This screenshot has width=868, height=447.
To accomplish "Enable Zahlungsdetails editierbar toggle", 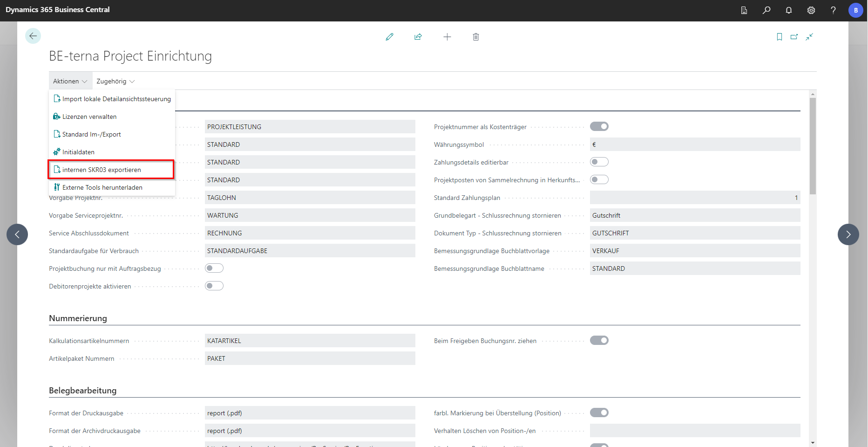I will click(599, 162).
